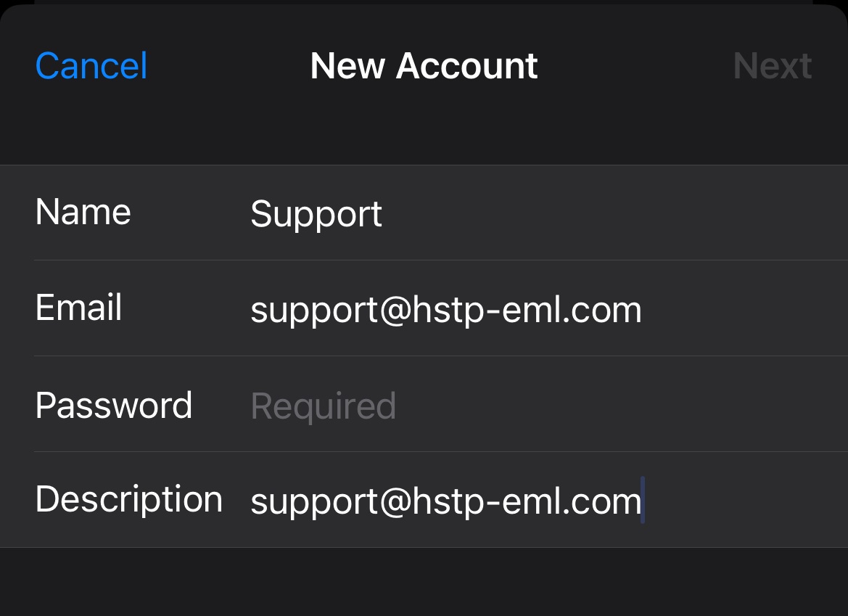The height and width of the screenshot is (616, 848).
Task: Tap the dimmed Next button
Action: pos(772,66)
